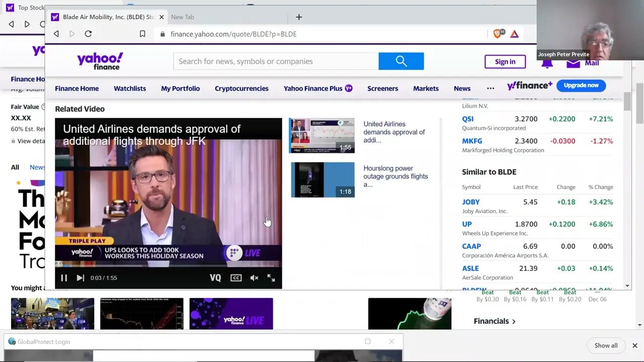Skip to next video in player
The image size is (644, 362).
click(80, 278)
